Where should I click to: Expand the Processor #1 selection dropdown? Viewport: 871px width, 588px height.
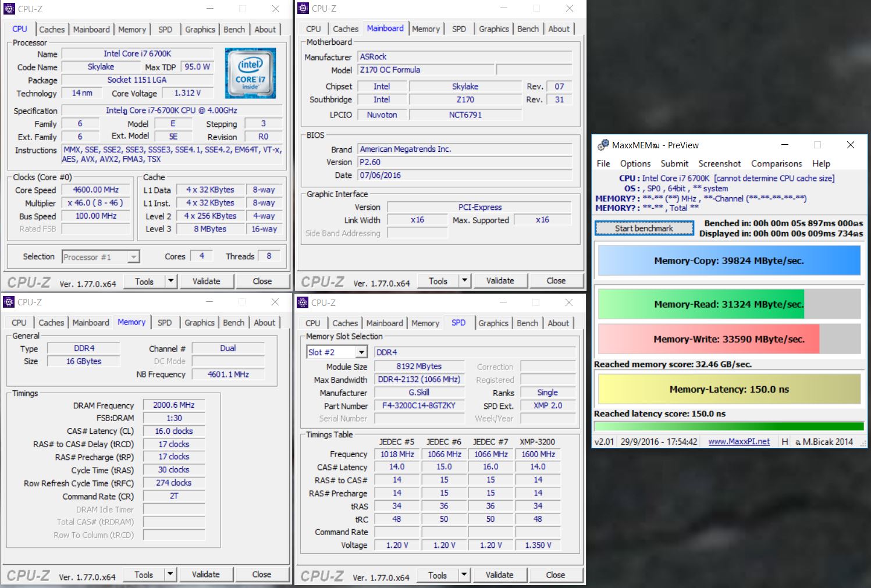pos(133,257)
